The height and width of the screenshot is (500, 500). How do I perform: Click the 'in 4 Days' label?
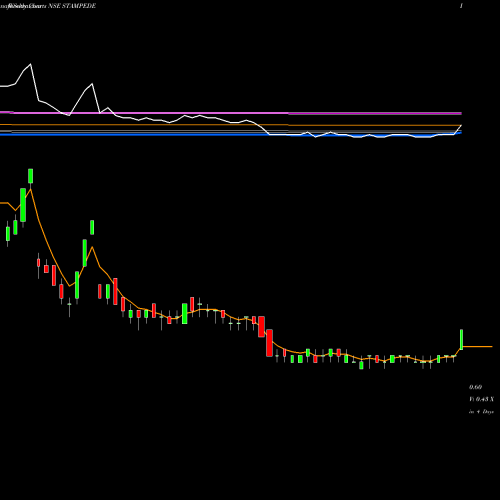pos(481,412)
